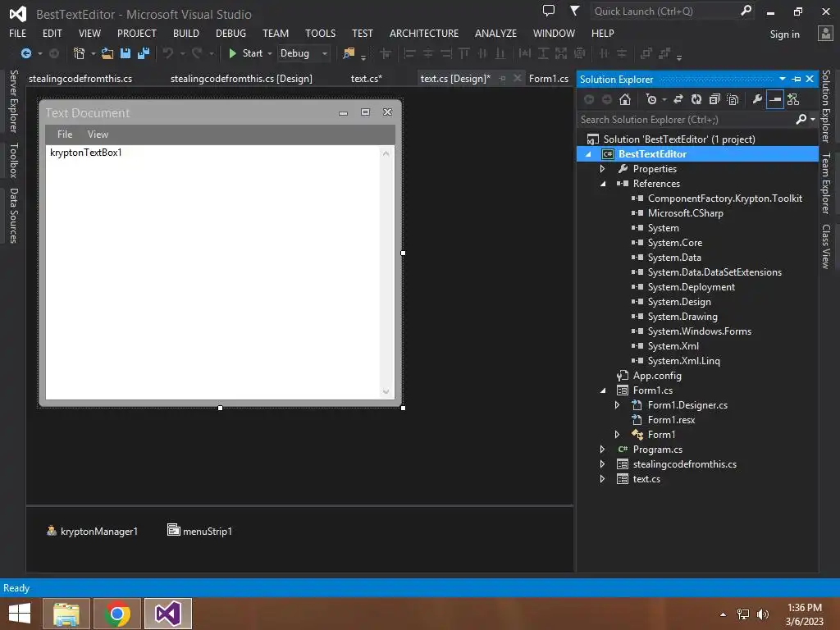Collapse the References node
This screenshot has width=840, height=630.
click(x=603, y=184)
